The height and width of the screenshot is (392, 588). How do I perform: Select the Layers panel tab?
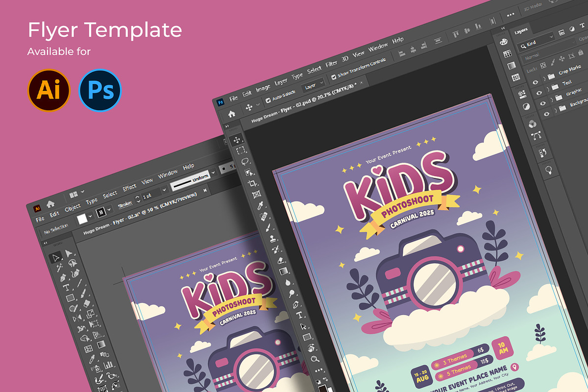[x=521, y=31]
